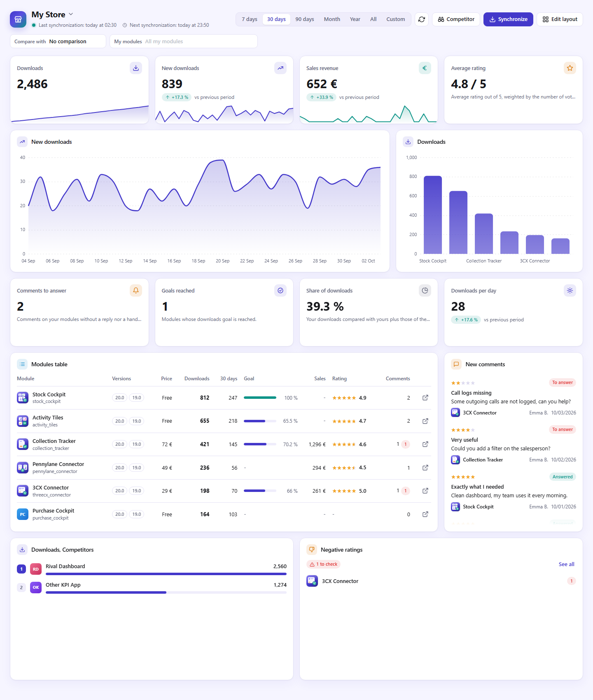Click To answer badge on Very useful
The width and height of the screenshot is (593, 700).
[562, 429]
